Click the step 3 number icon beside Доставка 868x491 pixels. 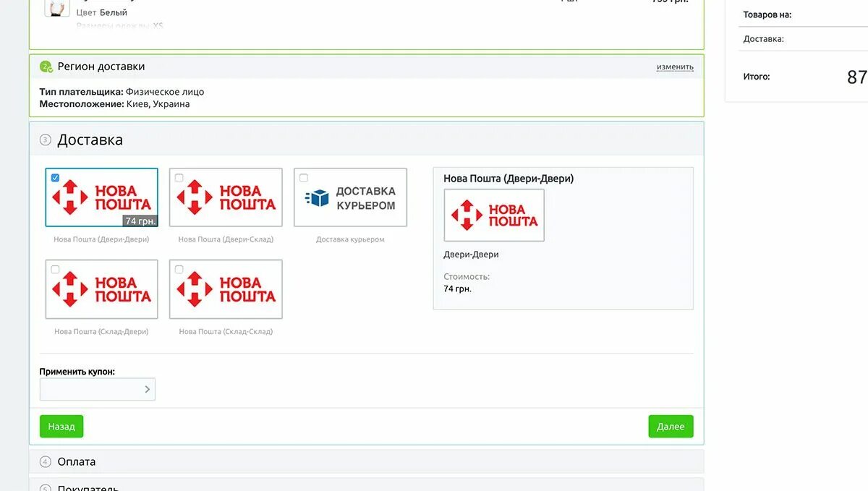click(x=46, y=140)
